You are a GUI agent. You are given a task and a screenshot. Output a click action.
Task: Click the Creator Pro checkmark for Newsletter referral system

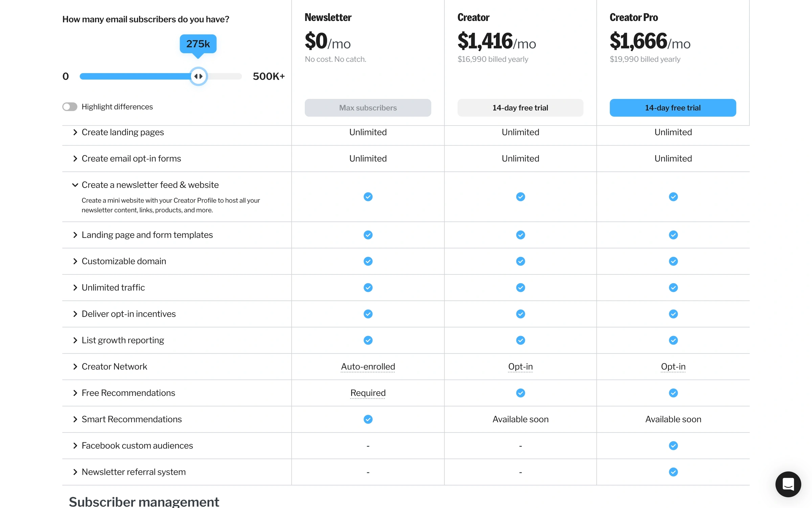pos(673,472)
